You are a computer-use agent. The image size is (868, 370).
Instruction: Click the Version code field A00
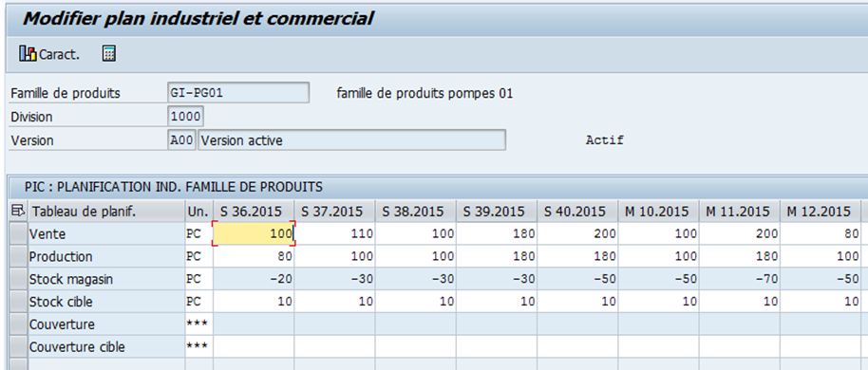point(181,139)
